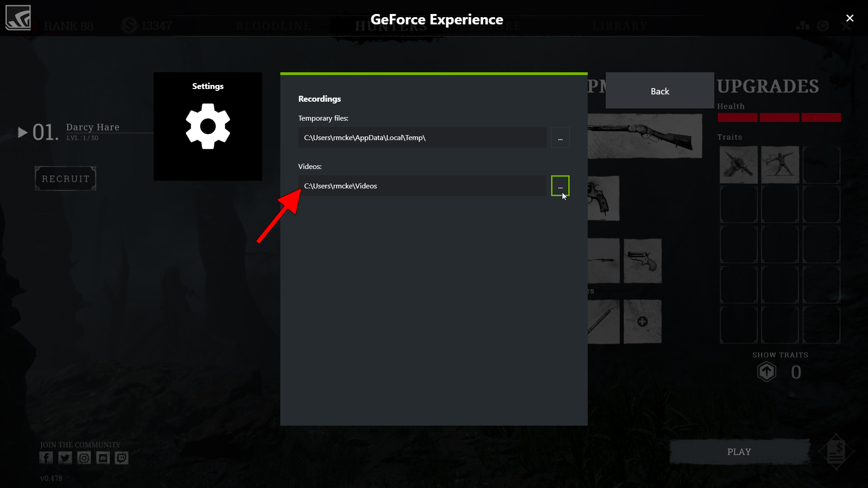
Task: Click the Back button
Action: click(660, 90)
